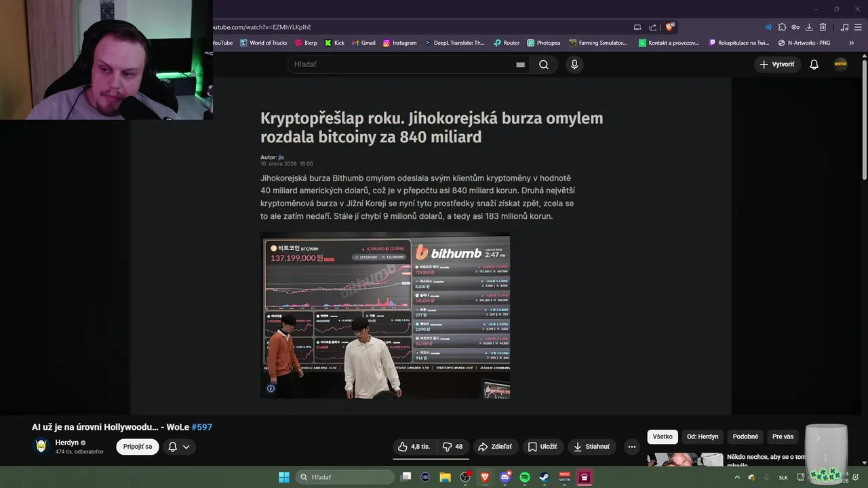Click the Stiahnuť download button

pos(592,447)
